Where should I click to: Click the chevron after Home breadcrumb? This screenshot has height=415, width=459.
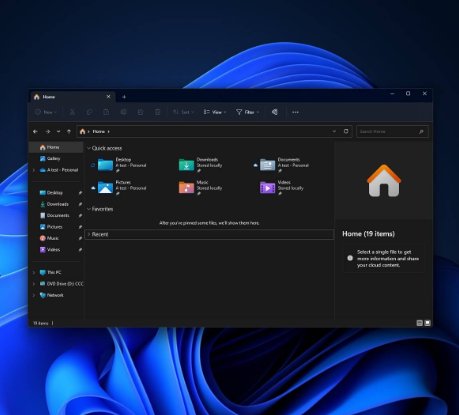(x=109, y=132)
